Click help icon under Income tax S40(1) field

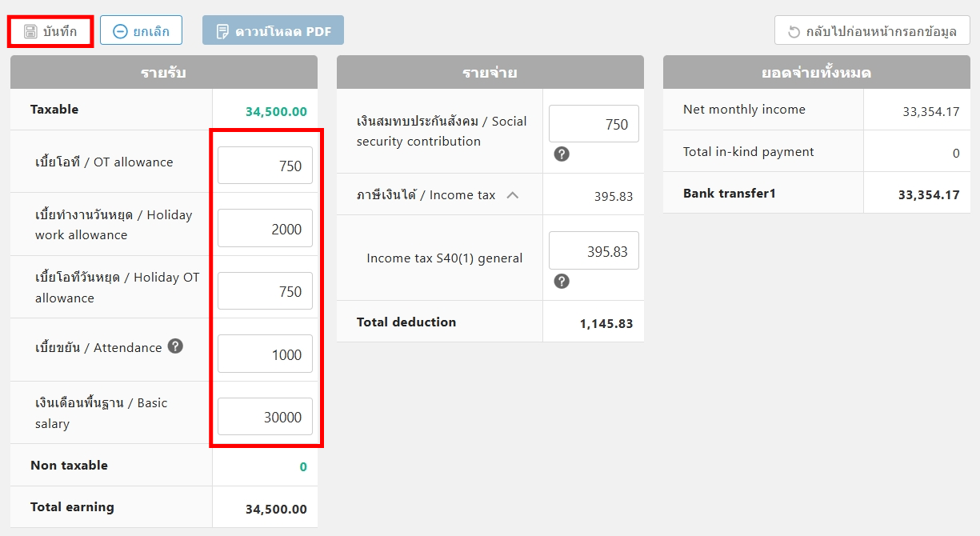(x=562, y=281)
